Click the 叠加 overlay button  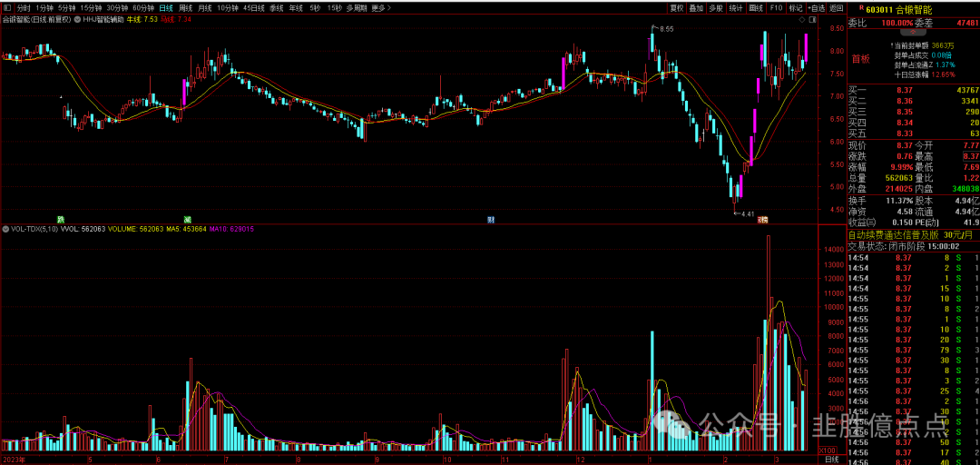[x=696, y=9]
